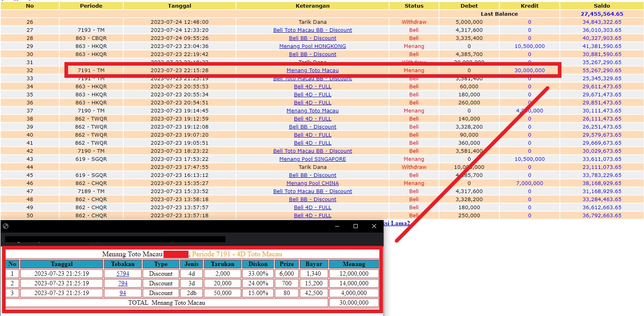Open Beli Toto Macau BB - Discount row 47
The width and height of the screenshot is (644, 316).
pos(313,191)
